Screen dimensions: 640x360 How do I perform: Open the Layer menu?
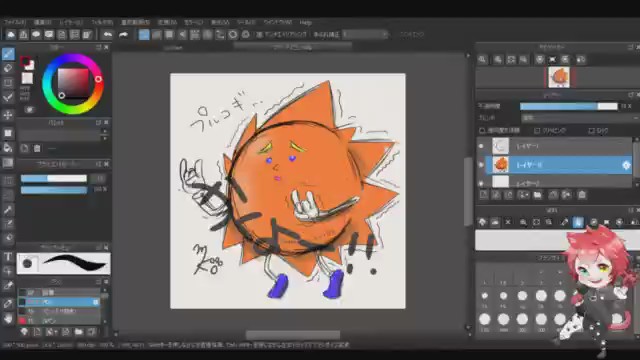click(71, 22)
